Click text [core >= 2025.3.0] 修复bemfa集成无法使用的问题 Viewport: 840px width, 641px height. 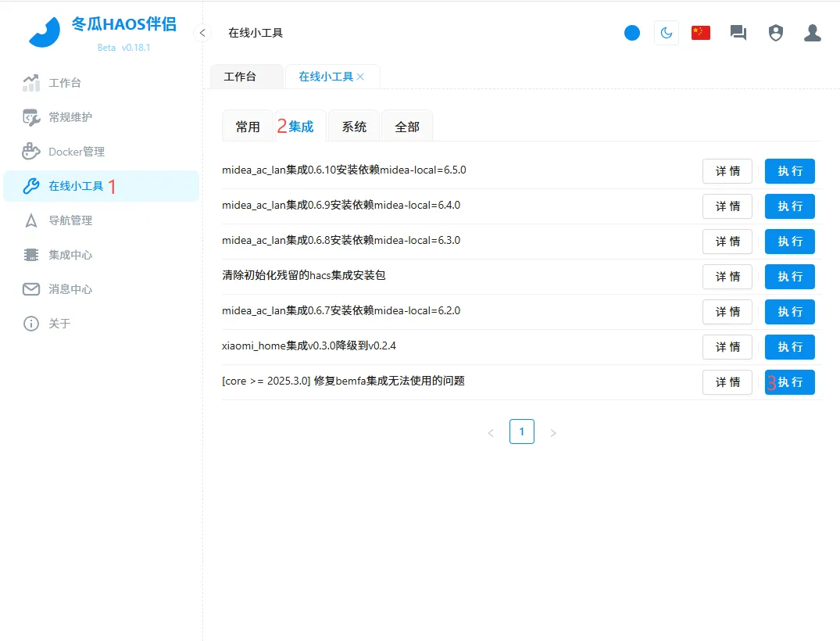click(343, 381)
